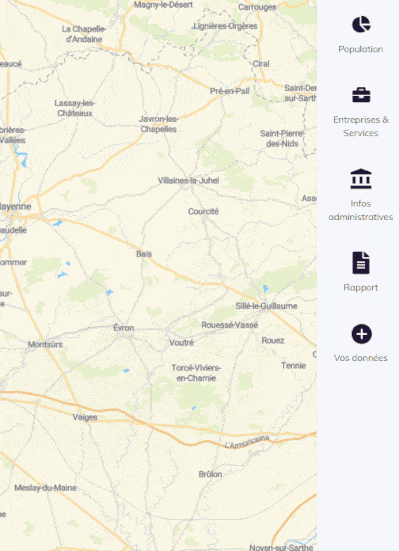Open the Rapport document icon
This screenshot has height=551, width=399.
pyautogui.click(x=361, y=262)
